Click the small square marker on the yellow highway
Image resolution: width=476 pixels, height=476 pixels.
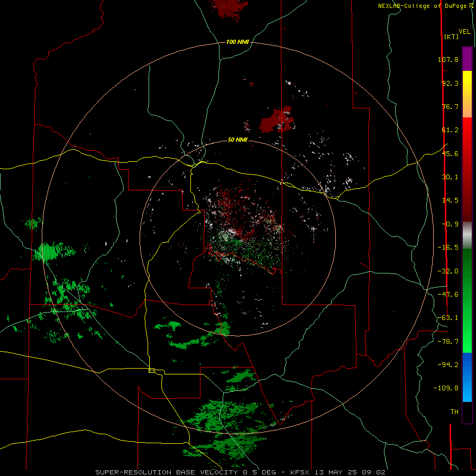pos(151,370)
